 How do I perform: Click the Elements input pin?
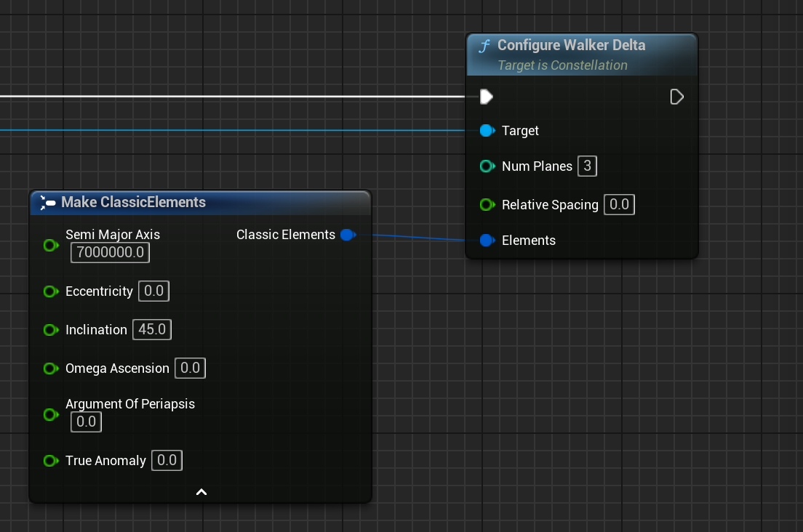[487, 241]
